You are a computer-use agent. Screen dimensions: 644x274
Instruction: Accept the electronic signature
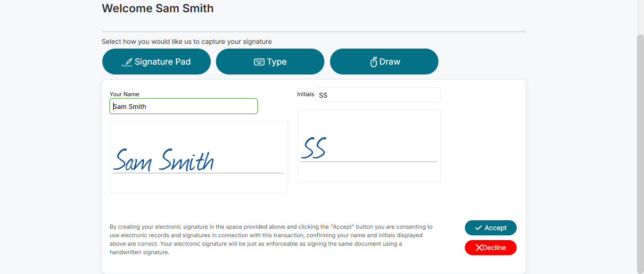[x=491, y=228]
